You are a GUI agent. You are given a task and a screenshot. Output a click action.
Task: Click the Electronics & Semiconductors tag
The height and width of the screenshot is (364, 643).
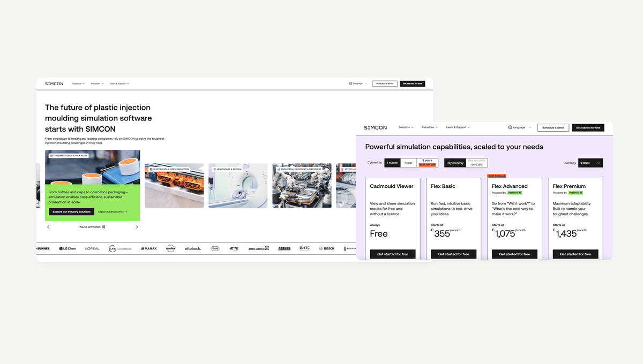(x=169, y=169)
